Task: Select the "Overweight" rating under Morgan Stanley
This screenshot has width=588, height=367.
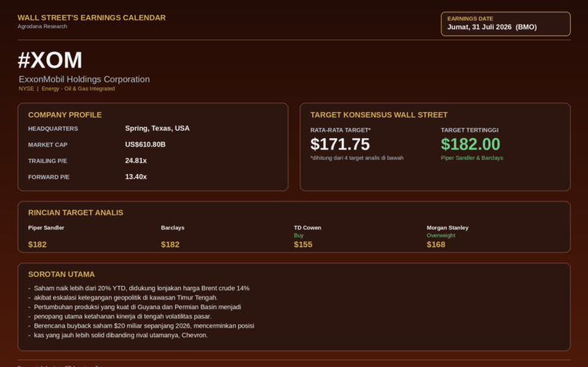Action: 441,236
